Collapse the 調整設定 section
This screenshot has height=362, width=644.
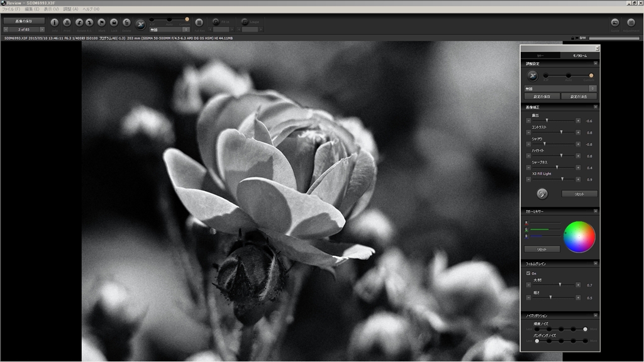596,63
